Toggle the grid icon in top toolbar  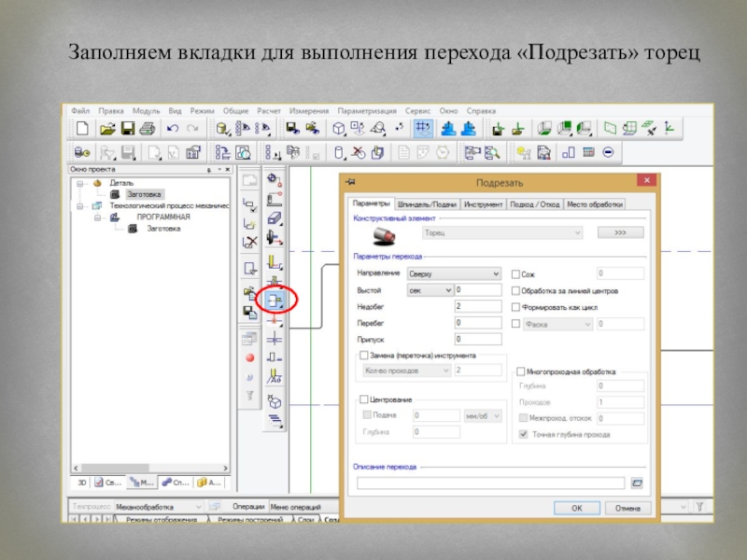click(423, 128)
